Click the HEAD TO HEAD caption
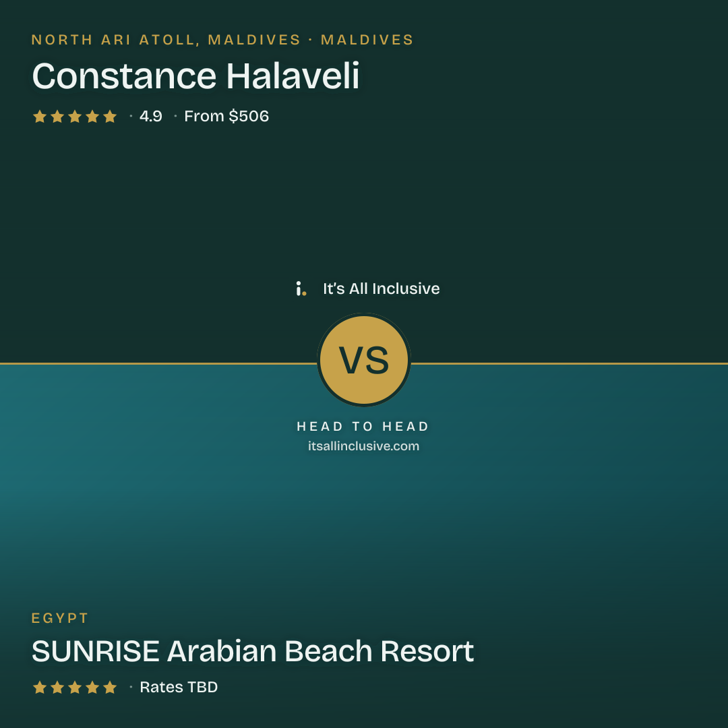Screen dimensions: 728x728 tap(363, 426)
